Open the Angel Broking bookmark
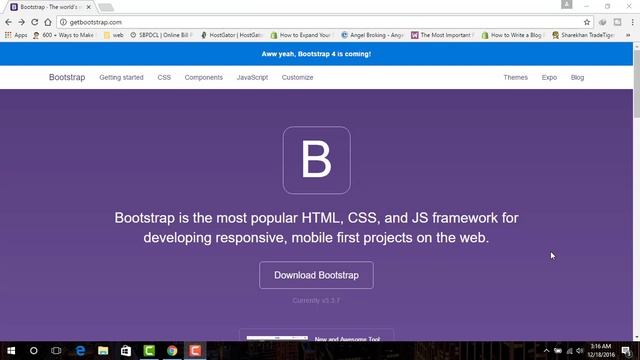Image resolution: width=640 pixels, height=360 pixels. click(x=372, y=35)
